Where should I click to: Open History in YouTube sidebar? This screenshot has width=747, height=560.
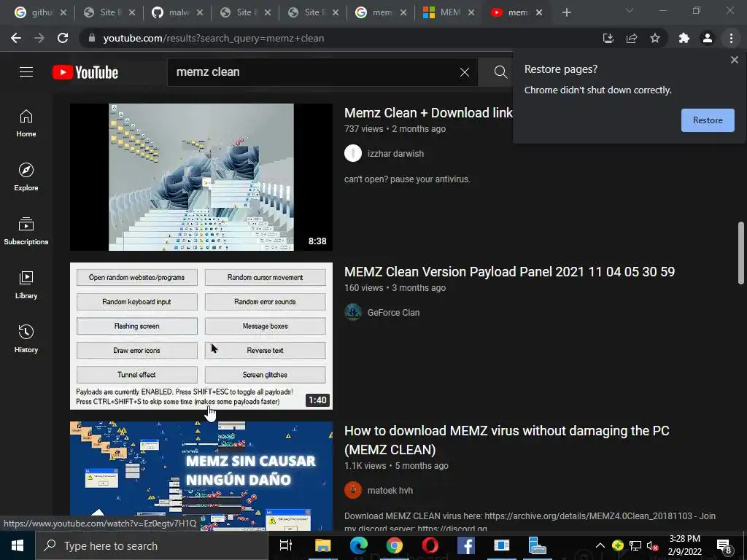(26, 338)
